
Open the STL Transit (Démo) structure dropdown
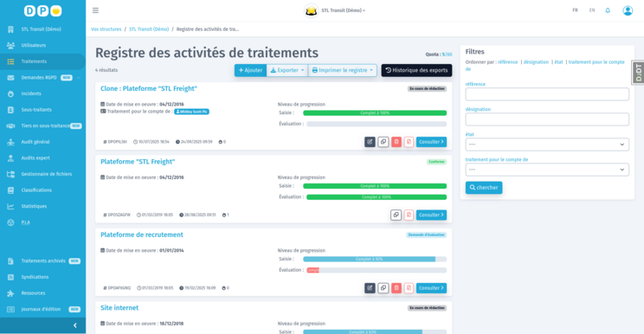pos(343,10)
